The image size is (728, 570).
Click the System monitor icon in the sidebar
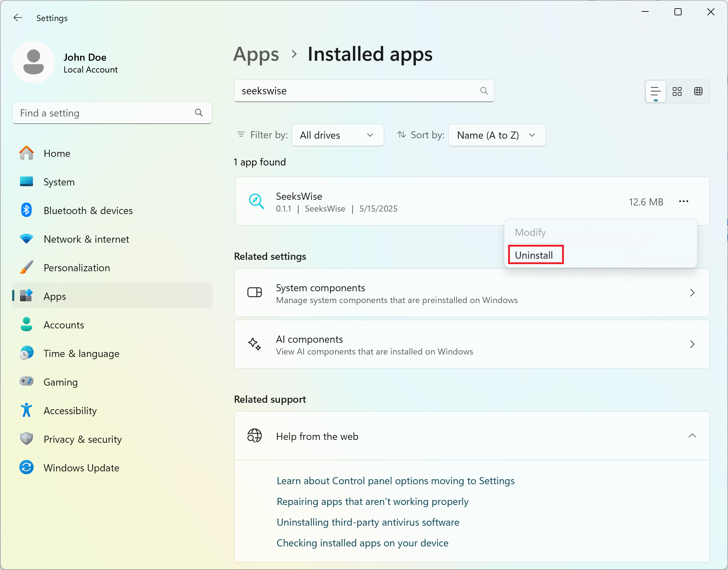pos(26,182)
